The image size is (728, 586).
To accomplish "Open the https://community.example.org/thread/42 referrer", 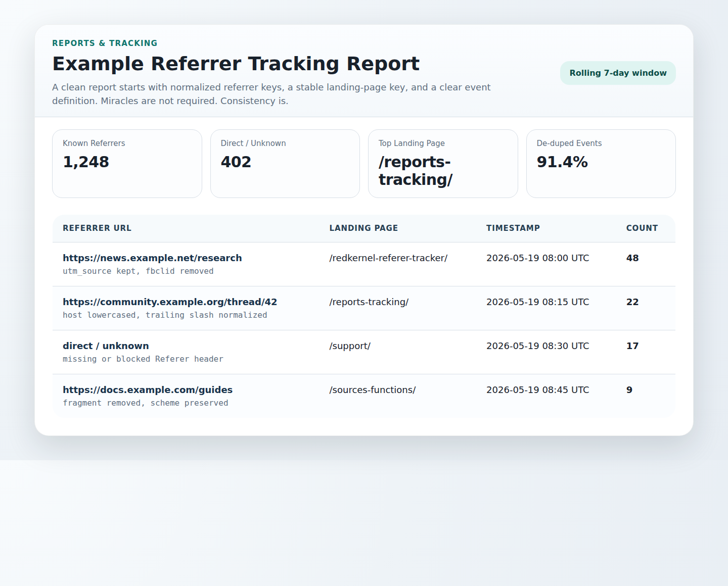I will click(170, 302).
